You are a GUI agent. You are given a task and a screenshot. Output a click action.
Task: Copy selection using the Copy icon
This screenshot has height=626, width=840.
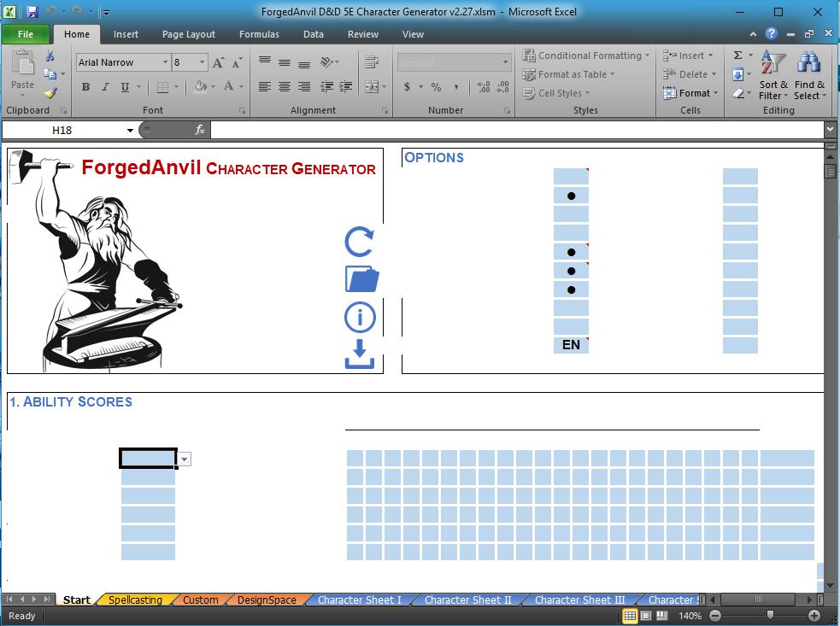[x=50, y=74]
